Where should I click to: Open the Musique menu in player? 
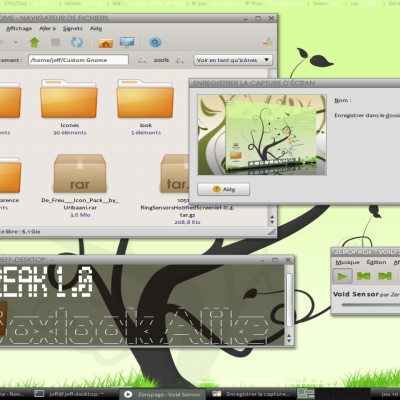pyautogui.click(x=347, y=262)
